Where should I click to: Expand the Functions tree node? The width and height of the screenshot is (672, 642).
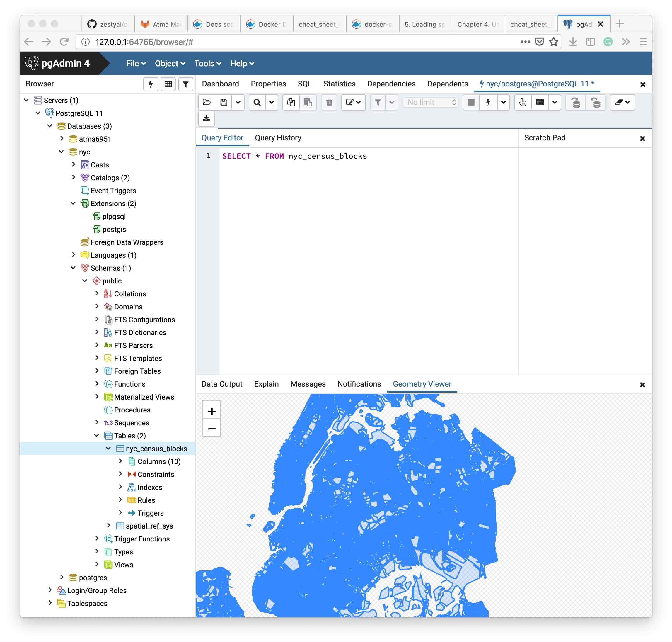97,384
